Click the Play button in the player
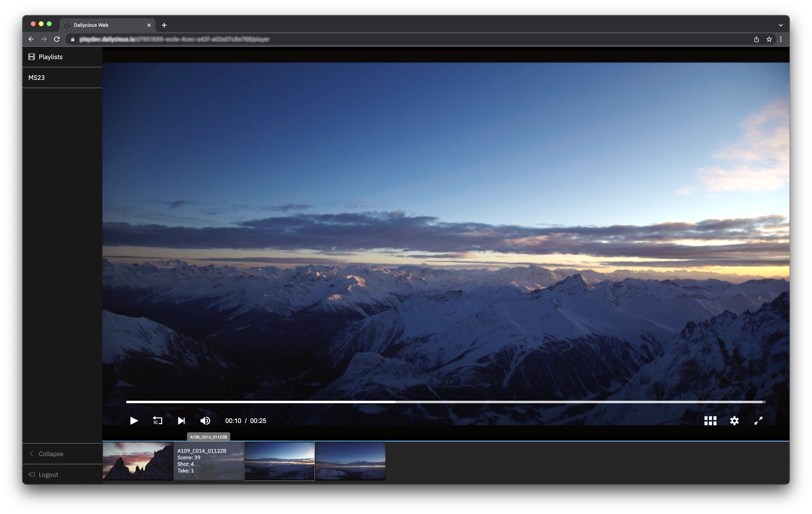812x514 pixels. coord(134,421)
